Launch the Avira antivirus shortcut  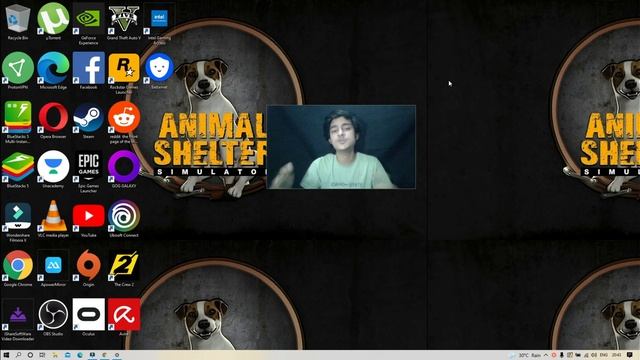(x=124, y=318)
